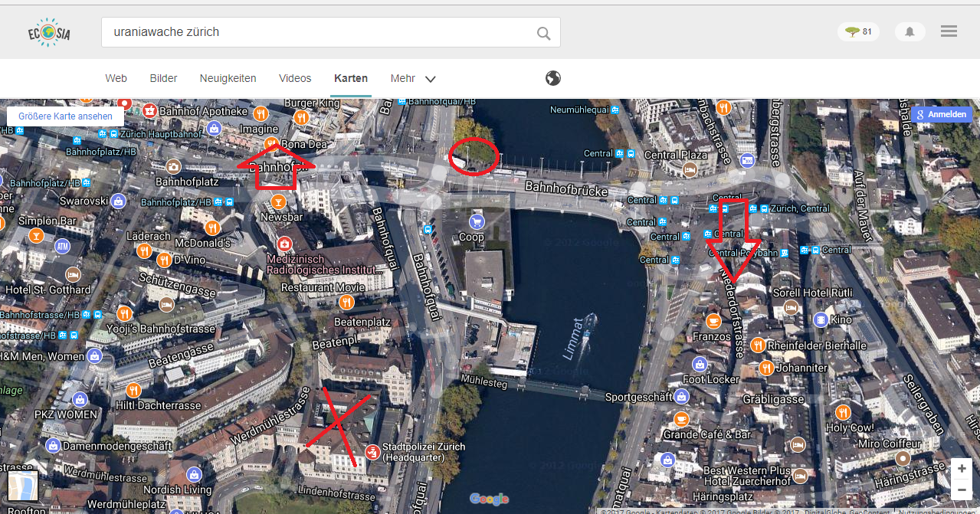
Task: Select the Karten tab
Action: click(351, 78)
